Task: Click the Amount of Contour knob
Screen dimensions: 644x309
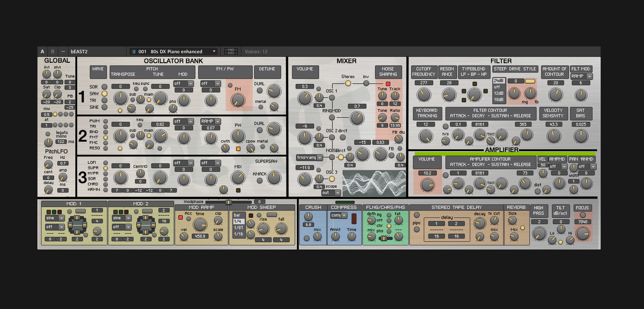Action: 555,95
